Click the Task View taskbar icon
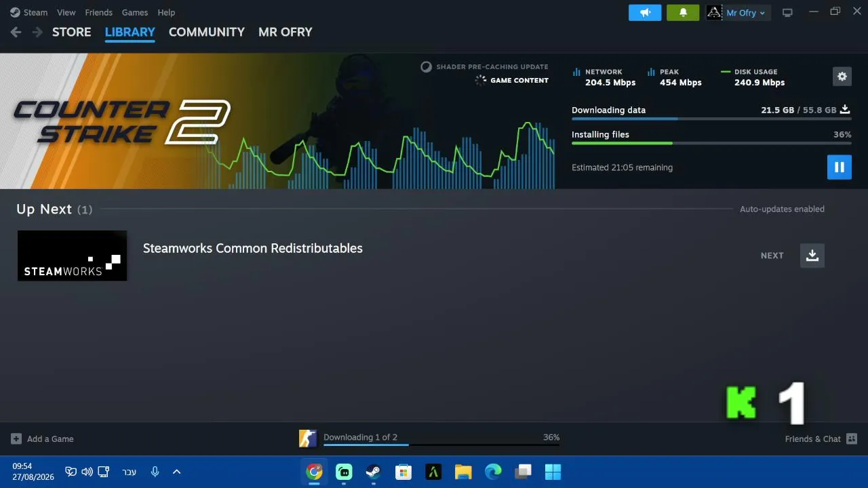The height and width of the screenshot is (488, 868). point(523,472)
